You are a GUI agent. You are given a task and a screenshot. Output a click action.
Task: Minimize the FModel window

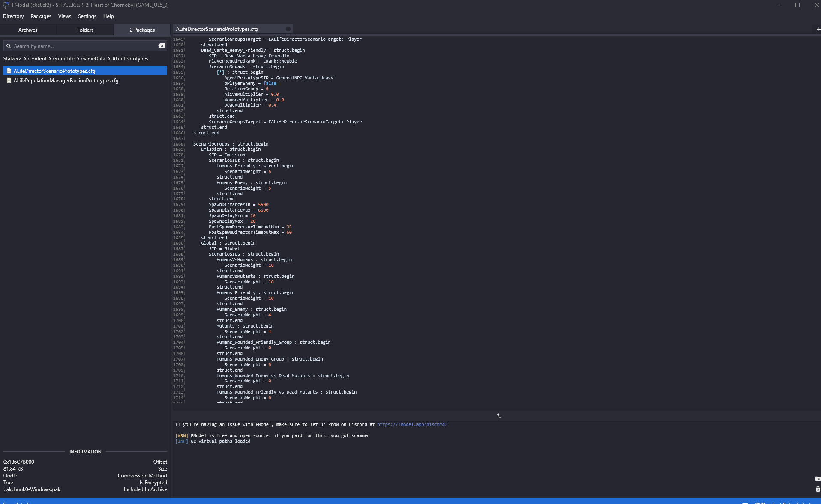tap(778, 5)
